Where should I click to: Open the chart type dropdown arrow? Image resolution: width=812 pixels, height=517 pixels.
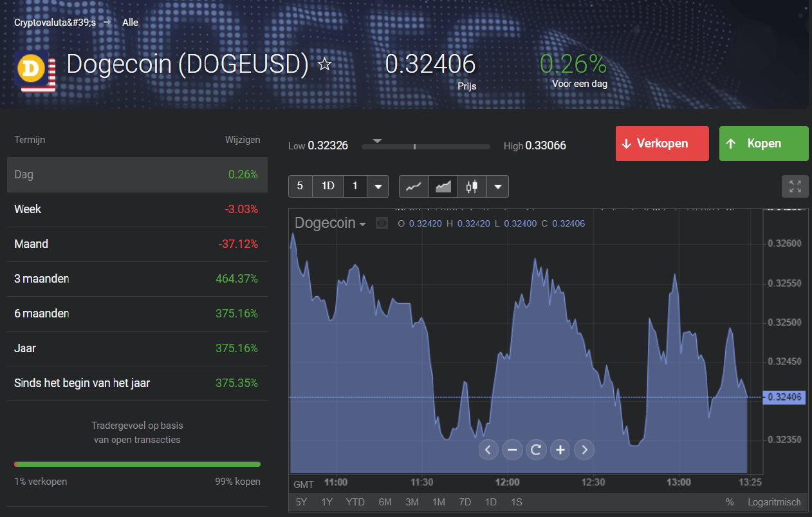point(498,187)
